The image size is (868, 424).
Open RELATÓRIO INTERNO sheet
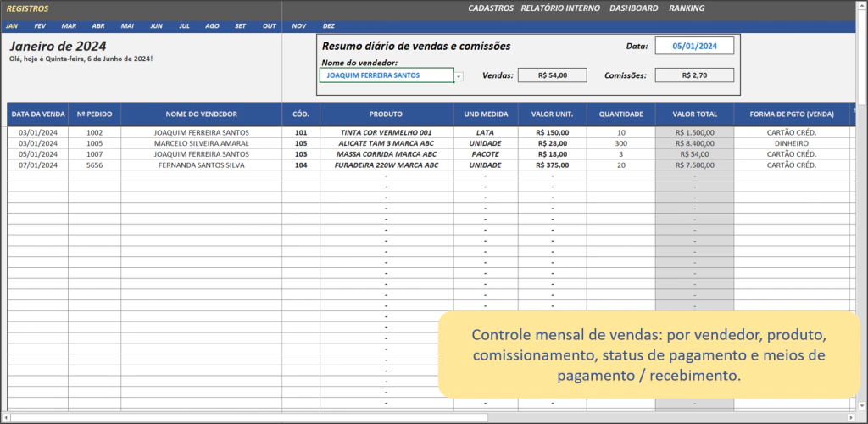coord(560,8)
